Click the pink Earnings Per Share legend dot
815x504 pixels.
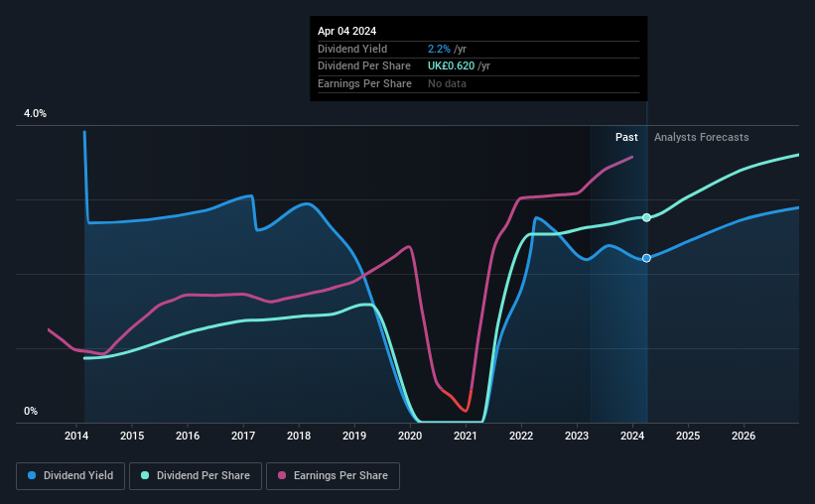click(282, 475)
